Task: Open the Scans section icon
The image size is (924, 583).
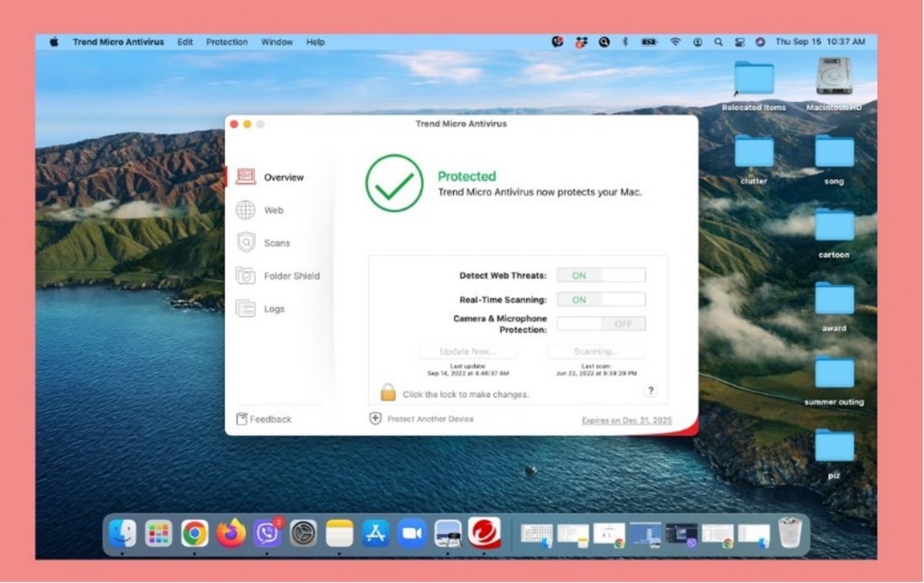Action: [245, 243]
